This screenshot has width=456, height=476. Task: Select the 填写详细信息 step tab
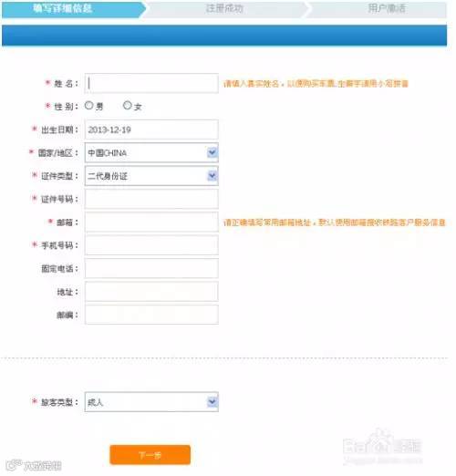click(x=73, y=9)
